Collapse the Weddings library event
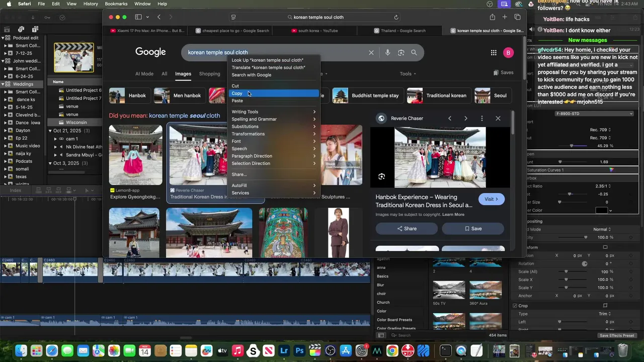This screenshot has width=644, height=362. pos(3,84)
